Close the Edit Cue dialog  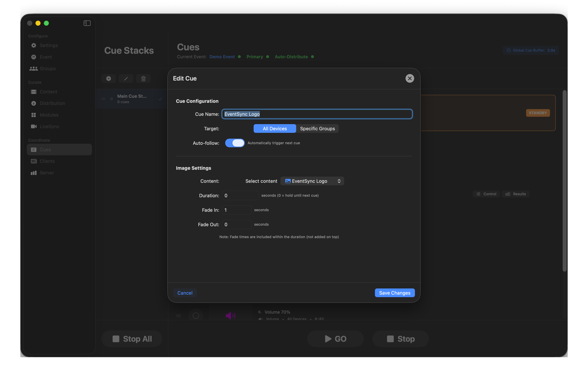(410, 78)
